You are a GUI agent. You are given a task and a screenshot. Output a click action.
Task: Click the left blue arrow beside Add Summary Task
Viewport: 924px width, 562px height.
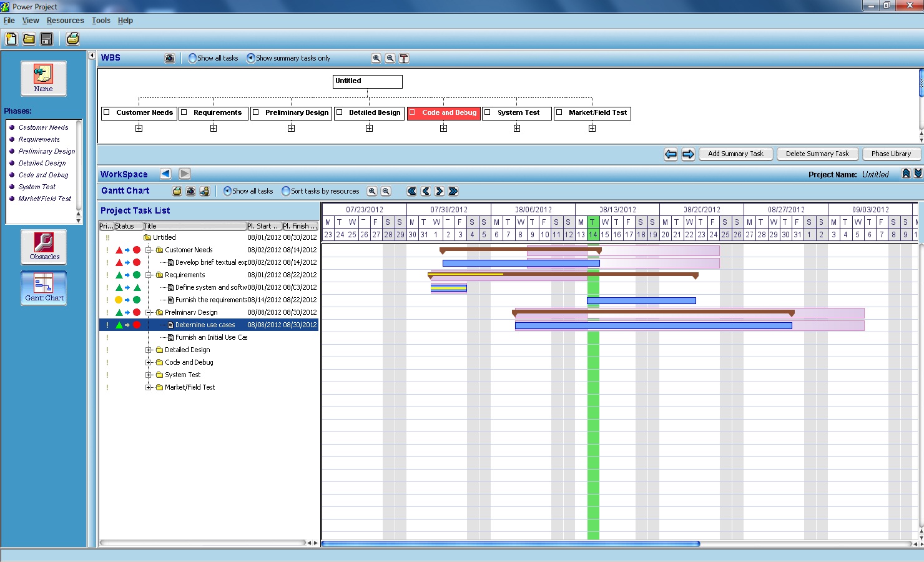671,154
